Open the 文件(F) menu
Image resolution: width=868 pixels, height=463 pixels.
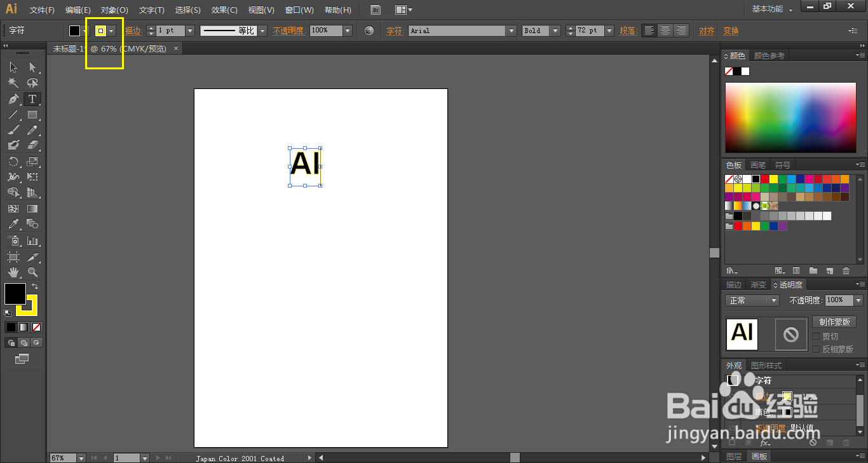click(x=42, y=10)
